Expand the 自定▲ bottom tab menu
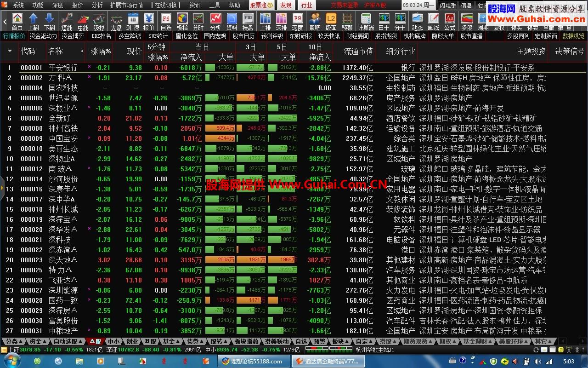Image resolution: width=588 pixels, height=368 pixels. [x=364, y=341]
